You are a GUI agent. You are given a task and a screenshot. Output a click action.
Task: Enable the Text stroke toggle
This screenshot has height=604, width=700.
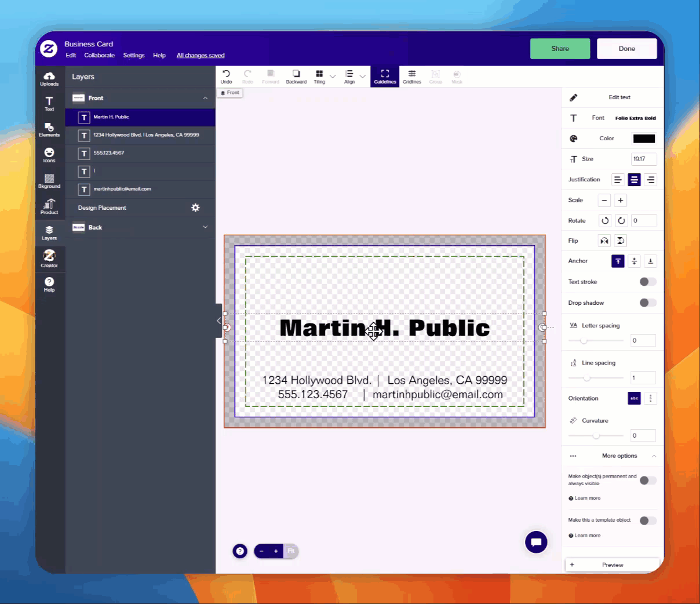point(647,282)
